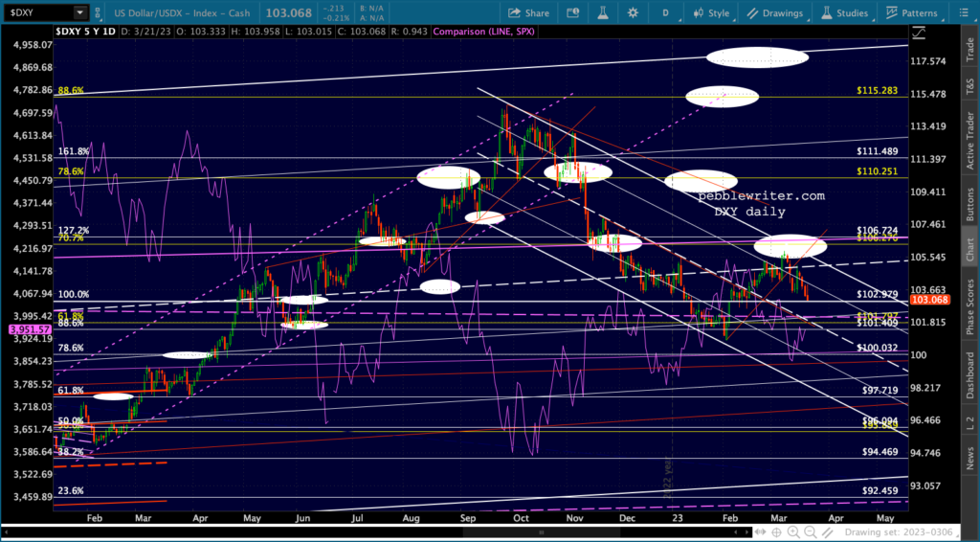980x542 pixels.
Task: Open the Studies menu
Action: pyautogui.click(x=845, y=12)
